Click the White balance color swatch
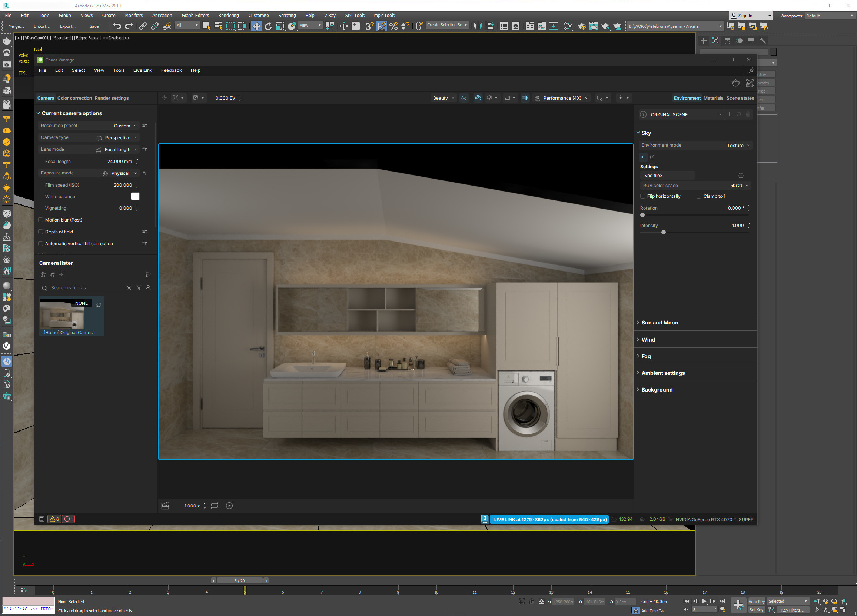The image size is (857, 616). tap(135, 196)
